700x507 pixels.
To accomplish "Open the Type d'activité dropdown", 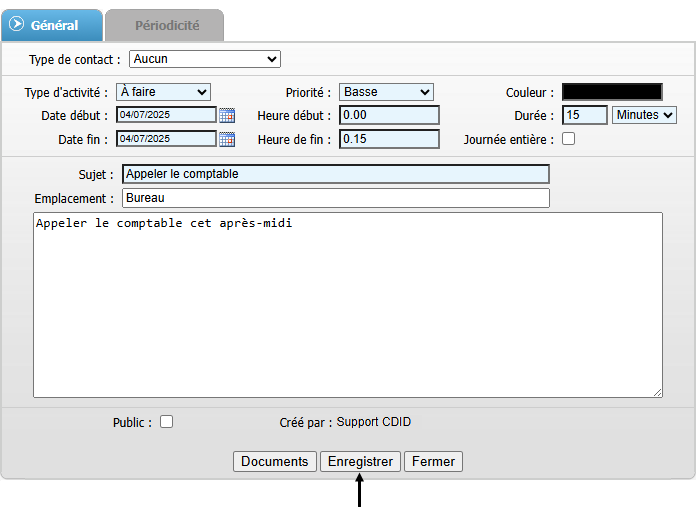I will pos(163,92).
